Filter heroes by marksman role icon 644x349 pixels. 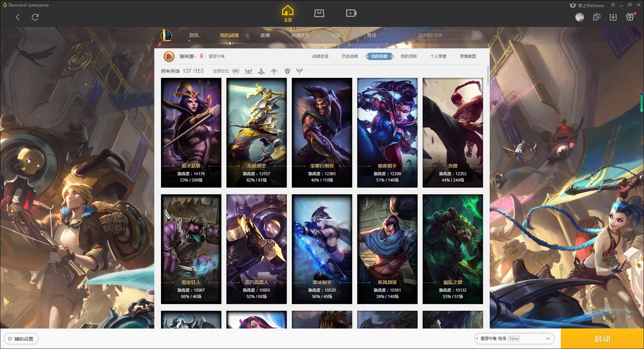[274, 71]
